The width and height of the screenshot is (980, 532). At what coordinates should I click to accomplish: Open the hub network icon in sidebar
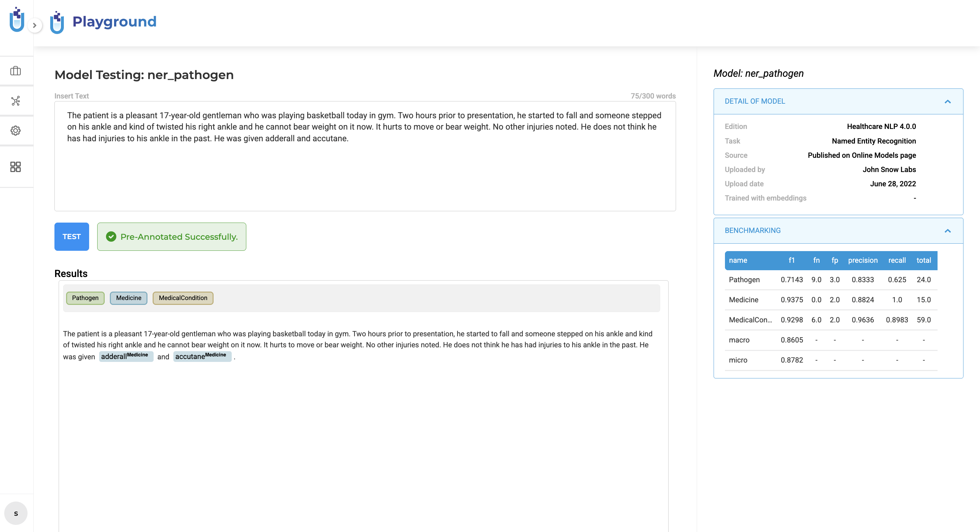[x=16, y=101]
